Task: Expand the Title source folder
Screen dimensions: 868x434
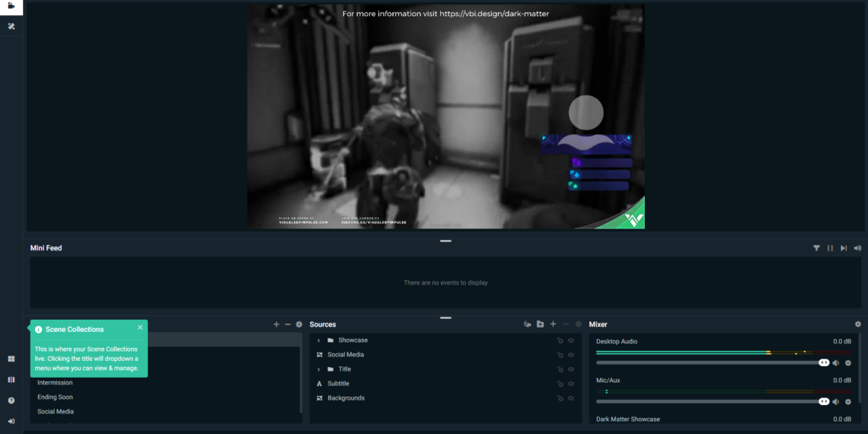Action: click(318, 369)
